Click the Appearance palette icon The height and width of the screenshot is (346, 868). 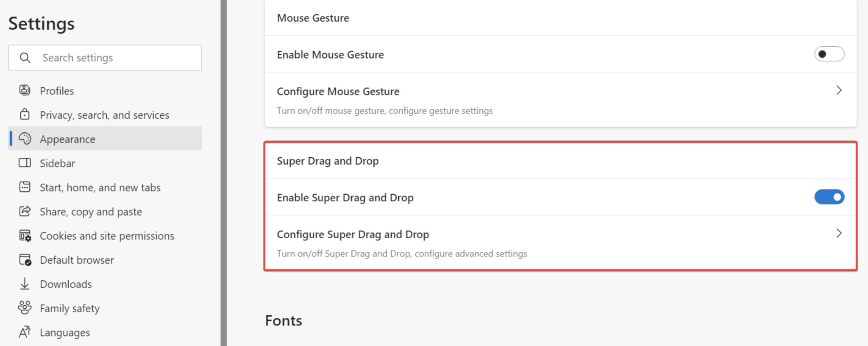click(x=25, y=139)
